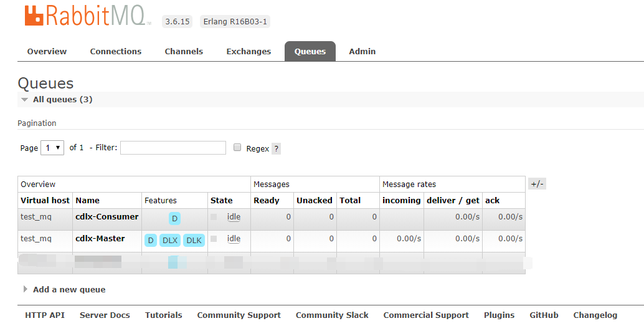Sort by Virtual host column

(x=45, y=200)
